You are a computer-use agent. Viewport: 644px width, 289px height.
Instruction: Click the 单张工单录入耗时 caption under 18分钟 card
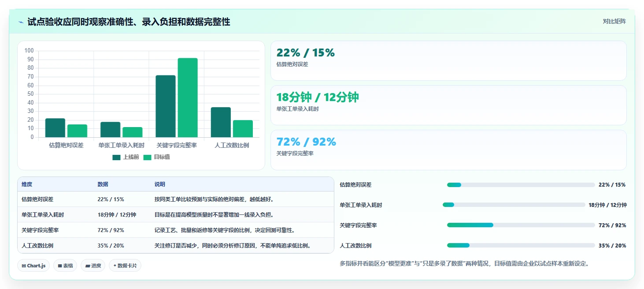point(297,109)
